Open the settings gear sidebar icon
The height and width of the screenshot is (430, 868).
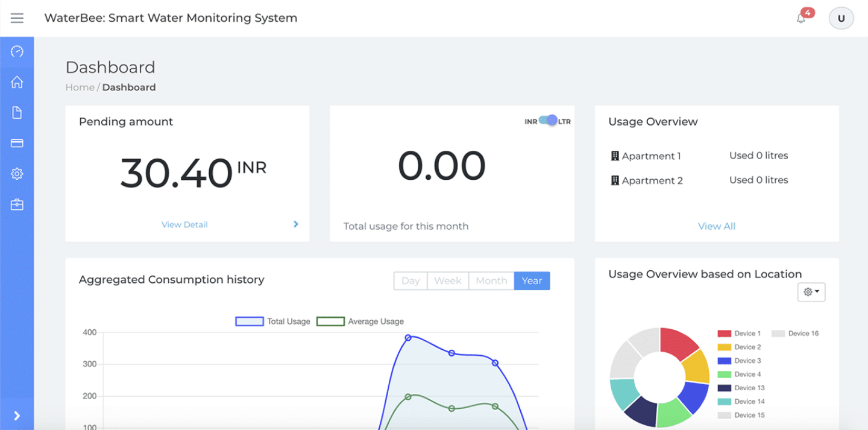17,174
